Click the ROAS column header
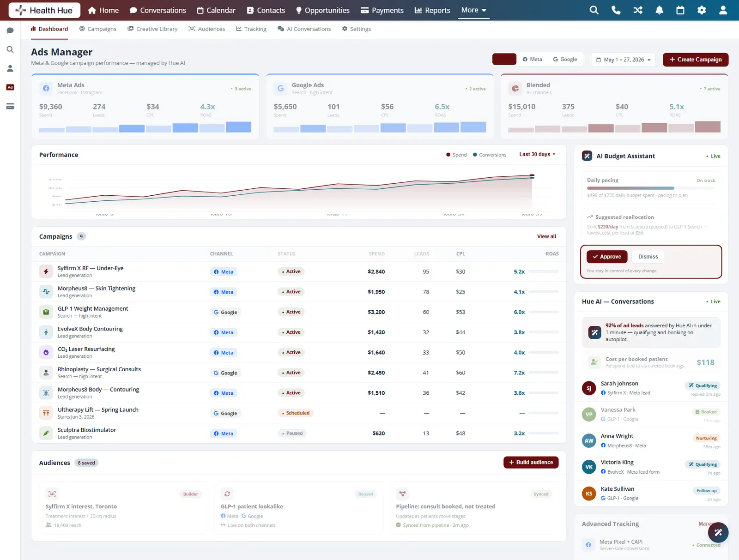Screen dimensions: 739x560 point(552,254)
